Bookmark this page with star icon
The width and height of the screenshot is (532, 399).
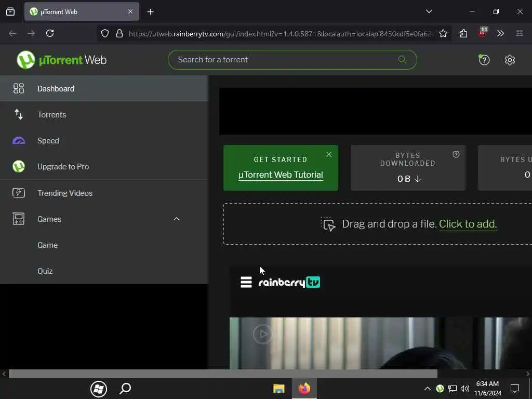point(443,33)
